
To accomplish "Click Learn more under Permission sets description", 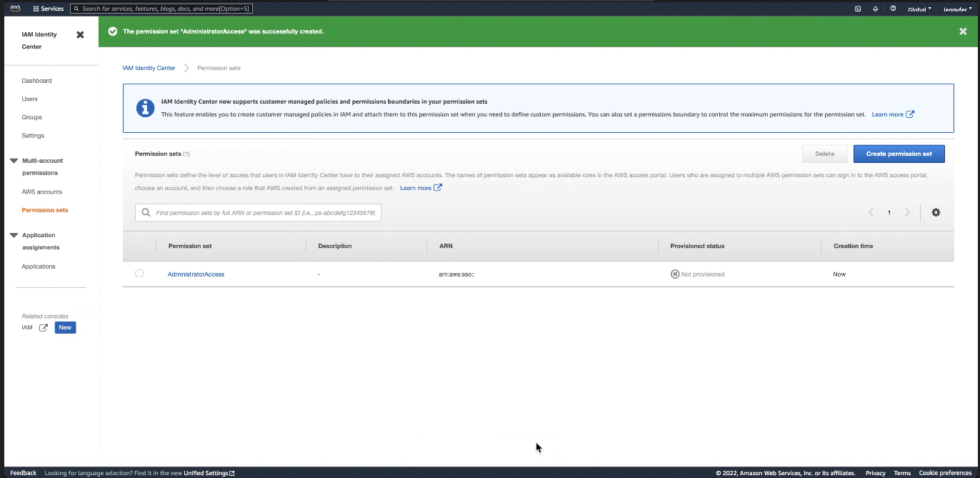I will point(421,188).
